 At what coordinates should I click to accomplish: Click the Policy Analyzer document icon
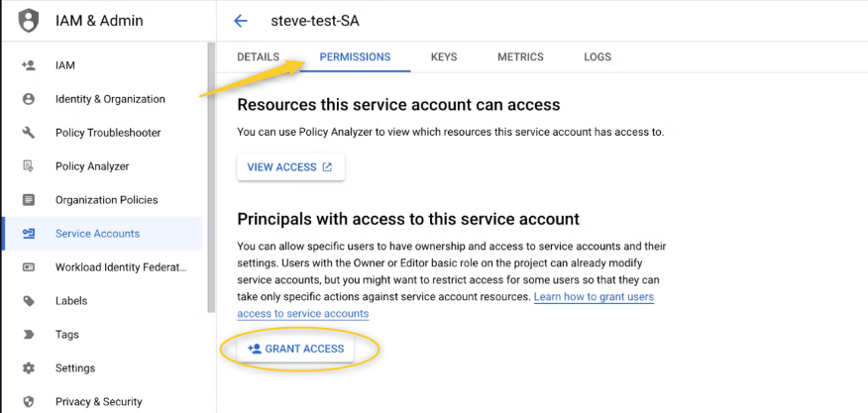coord(29,166)
